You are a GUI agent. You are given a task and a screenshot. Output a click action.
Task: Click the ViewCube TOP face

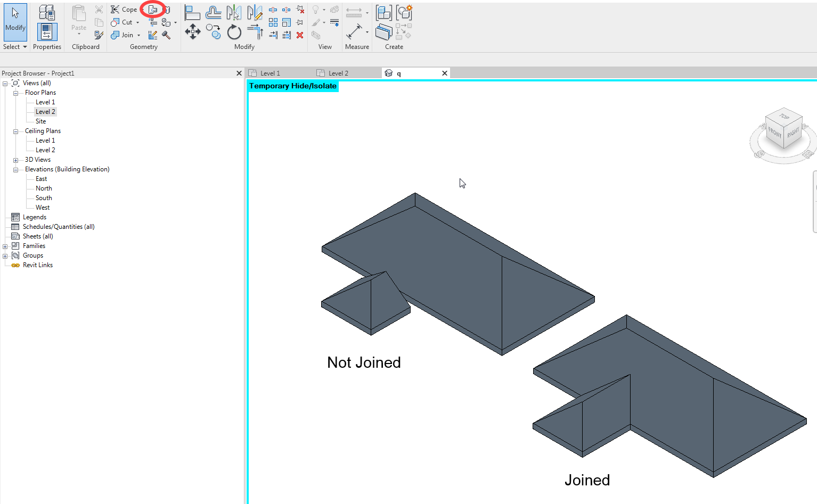784,116
